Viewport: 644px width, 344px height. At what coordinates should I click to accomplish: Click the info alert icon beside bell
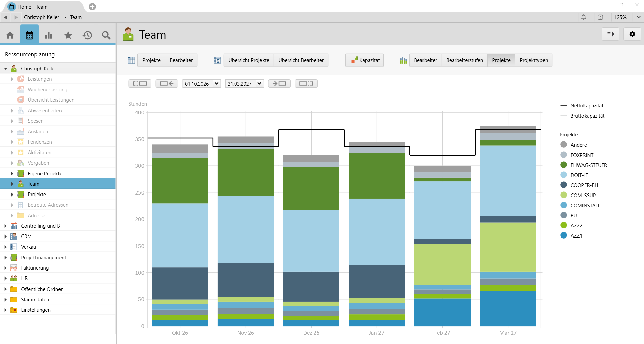pyautogui.click(x=600, y=17)
